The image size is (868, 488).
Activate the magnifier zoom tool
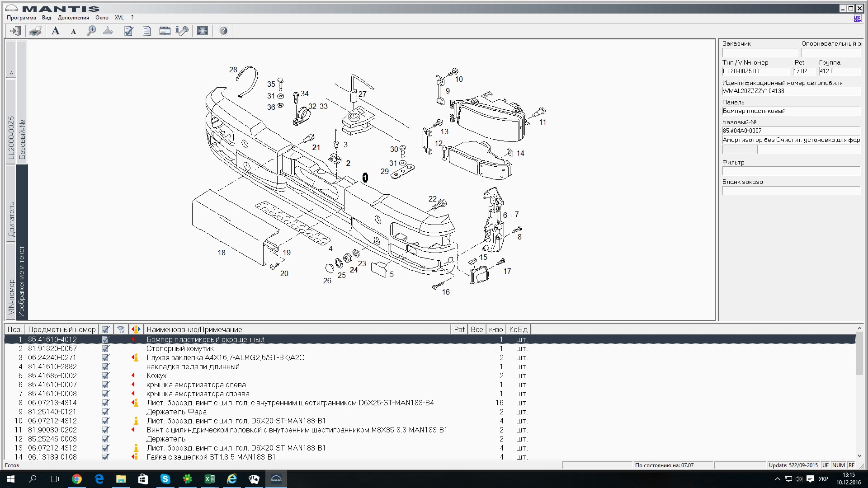click(91, 31)
